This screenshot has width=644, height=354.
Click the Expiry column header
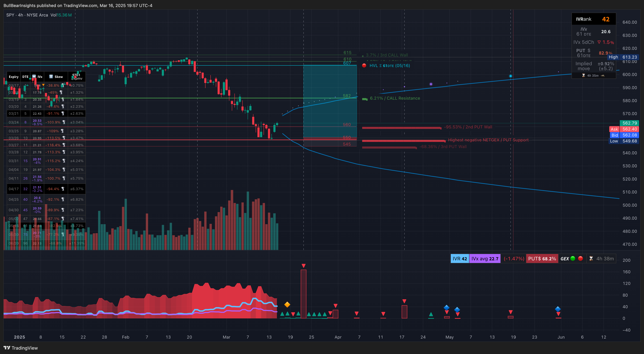click(14, 77)
